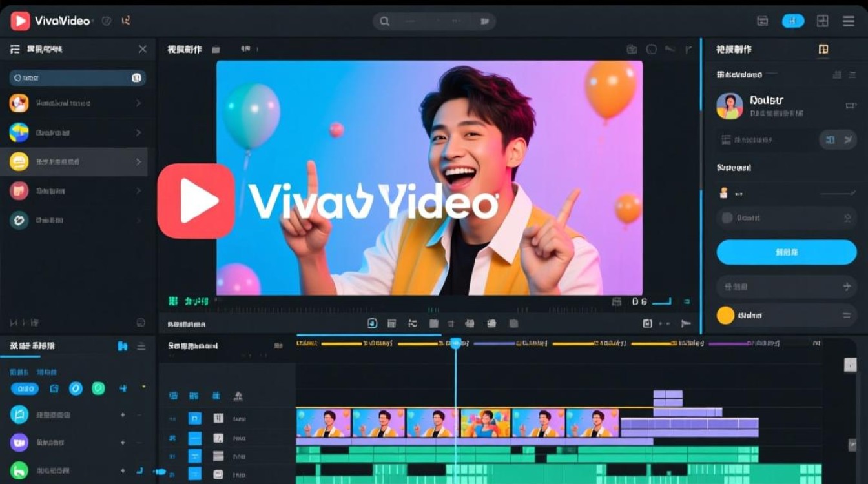Click the folder icon beside the preview's 视频制作 tab

[x=216, y=50]
